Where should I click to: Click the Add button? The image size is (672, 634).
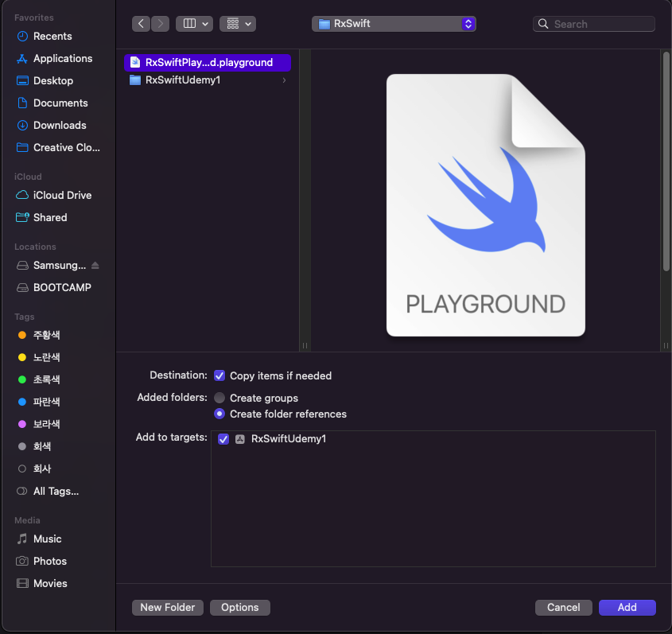(627, 608)
